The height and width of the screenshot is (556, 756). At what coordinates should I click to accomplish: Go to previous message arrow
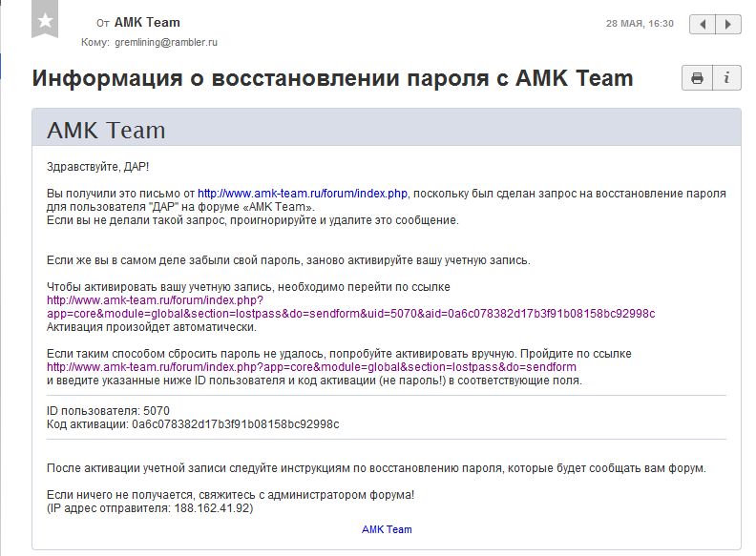point(703,24)
